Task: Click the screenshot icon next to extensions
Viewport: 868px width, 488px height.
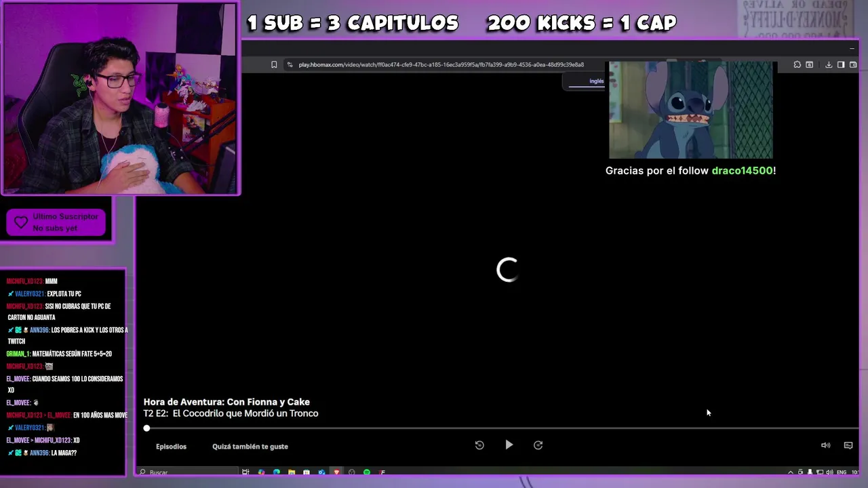Action: (x=810, y=64)
